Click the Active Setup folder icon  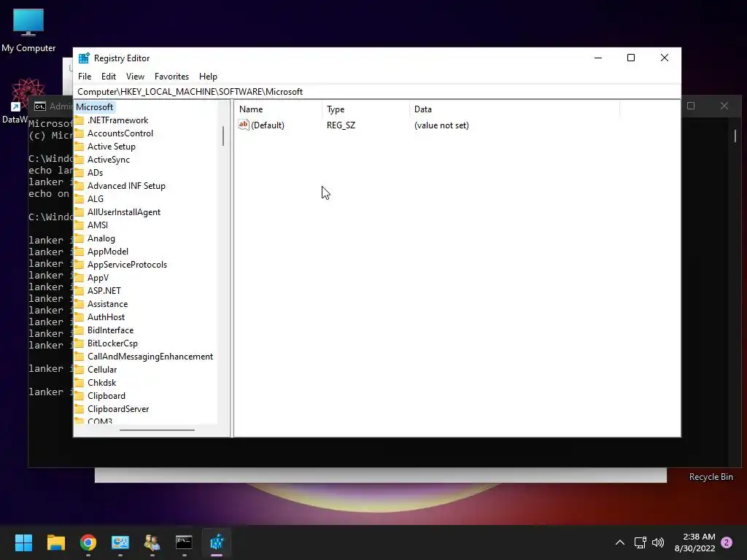pos(79,146)
